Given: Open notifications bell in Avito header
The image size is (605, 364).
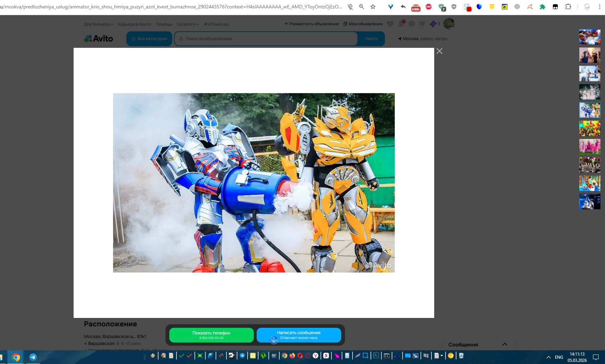Looking at the screenshot, I should (401, 24).
